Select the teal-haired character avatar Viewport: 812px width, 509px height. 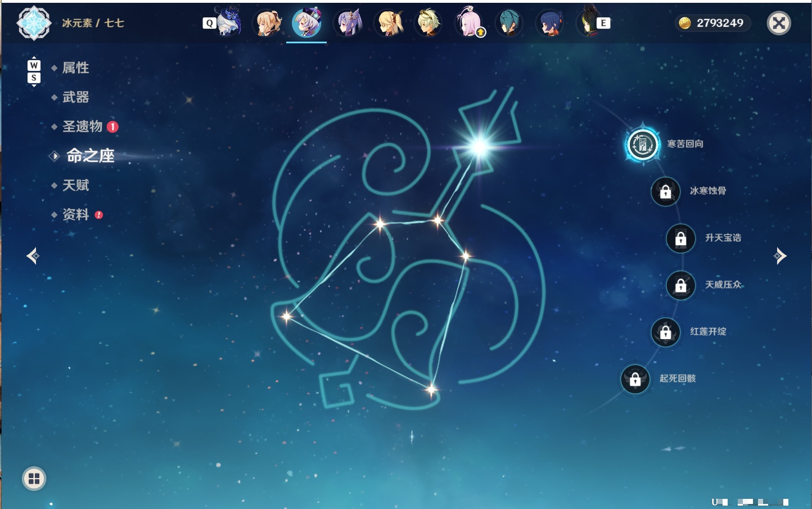pyautogui.click(x=509, y=23)
